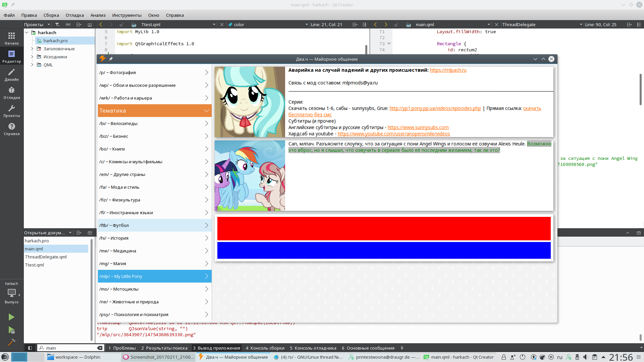644x362 pixels.
Task: Split the Projects panel
Action: [x=79, y=24]
